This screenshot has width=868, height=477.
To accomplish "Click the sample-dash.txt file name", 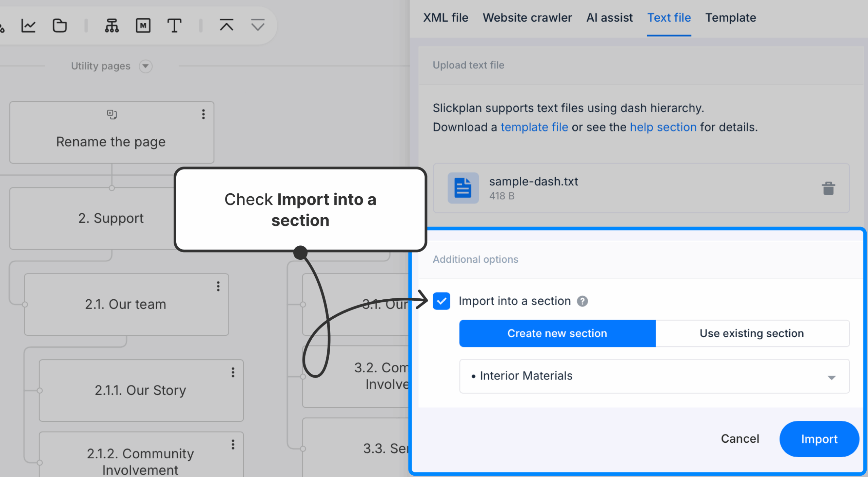I will click(x=534, y=182).
